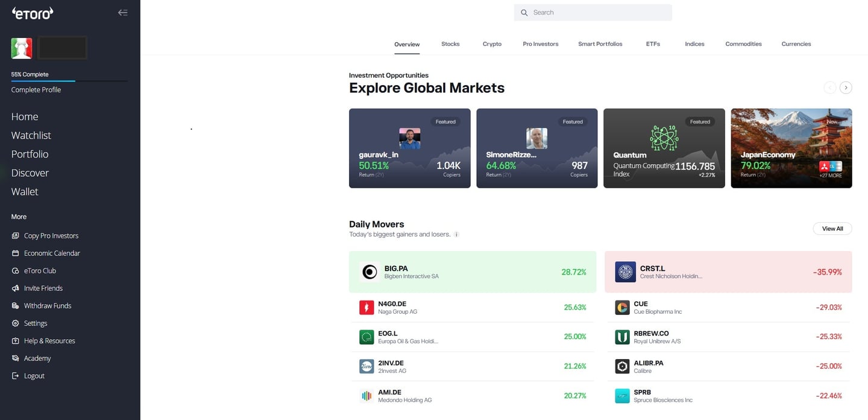Image resolution: width=868 pixels, height=420 pixels.
Task: Go to previous Investment Opportunities slide
Action: [830, 87]
